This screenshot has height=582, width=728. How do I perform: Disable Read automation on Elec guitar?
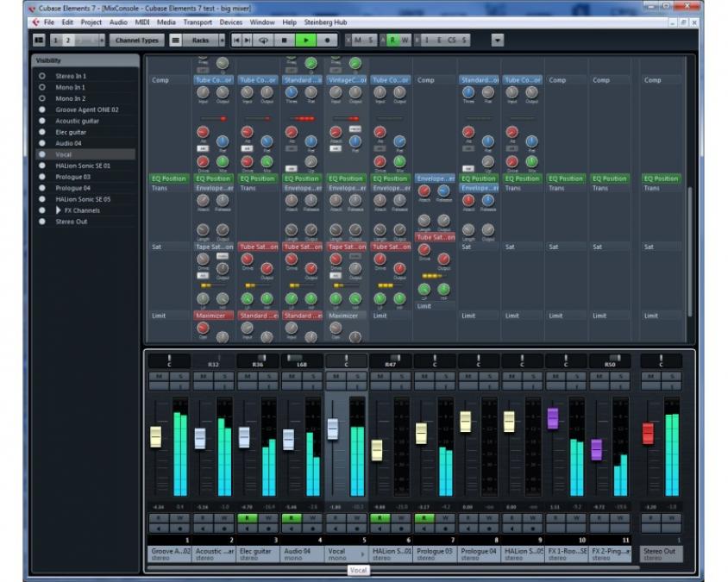(247, 518)
